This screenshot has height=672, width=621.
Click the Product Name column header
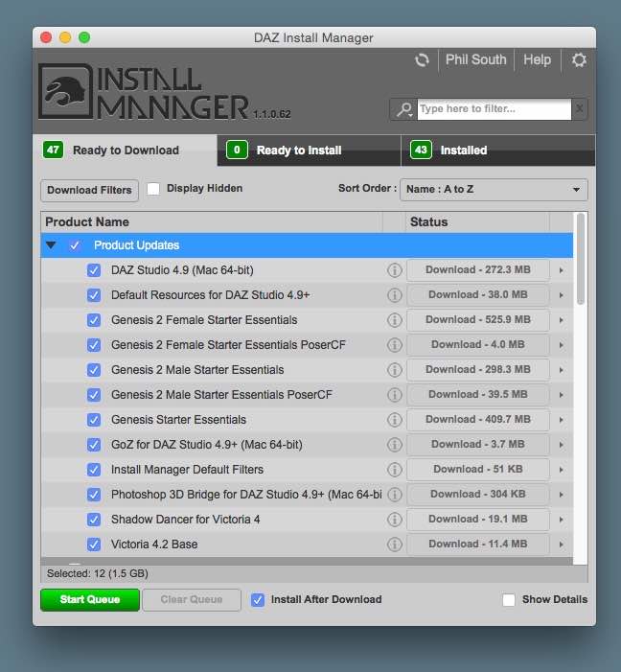click(x=214, y=222)
